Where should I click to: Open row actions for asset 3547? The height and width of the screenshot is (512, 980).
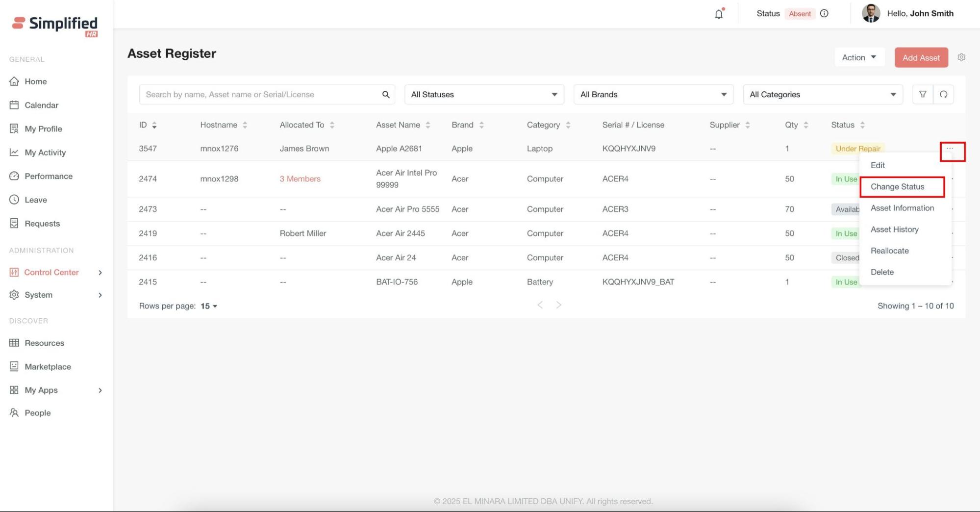coord(950,149)
